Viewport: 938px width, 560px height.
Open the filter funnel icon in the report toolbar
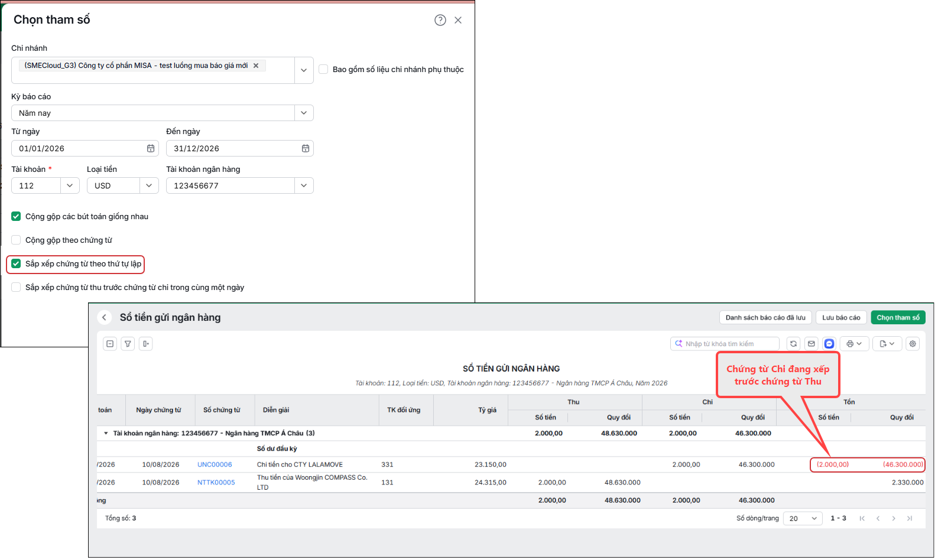click(128, 344)
